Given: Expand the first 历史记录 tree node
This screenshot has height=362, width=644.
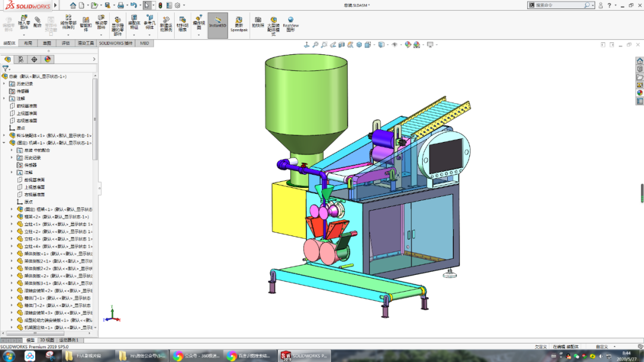Looking at the screenshot, I should [5, 84].
